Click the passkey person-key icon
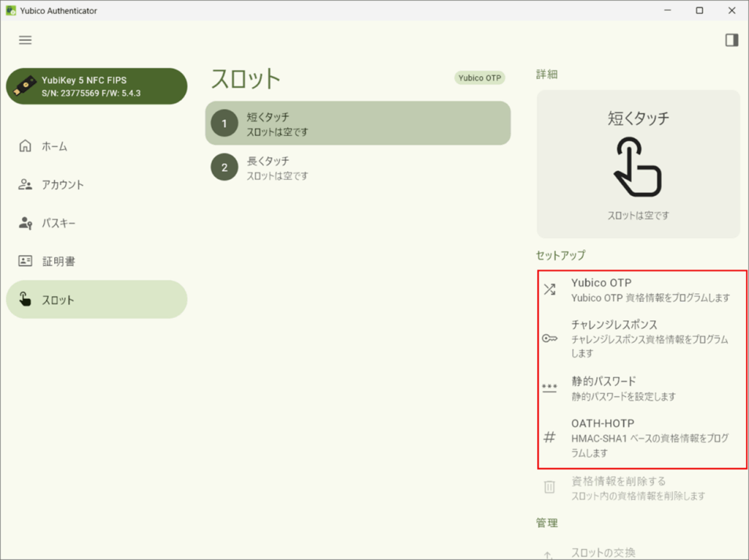The height and width of the screenshot is (560, 749). pos(26,223)
